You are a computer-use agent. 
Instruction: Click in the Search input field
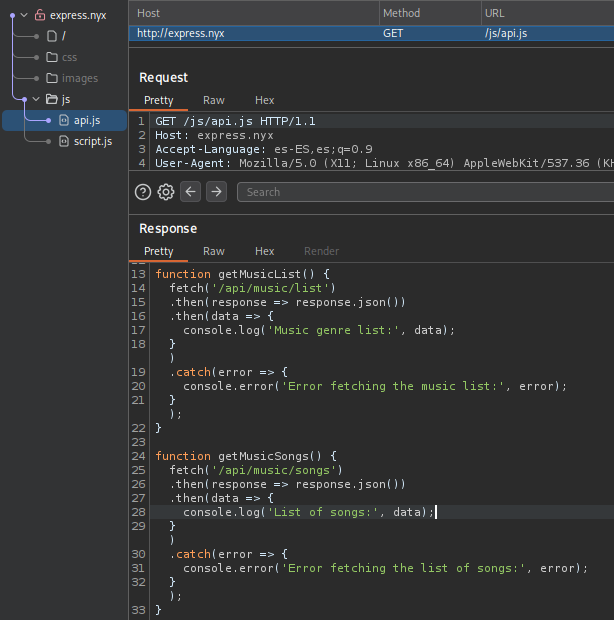(425, 192)
